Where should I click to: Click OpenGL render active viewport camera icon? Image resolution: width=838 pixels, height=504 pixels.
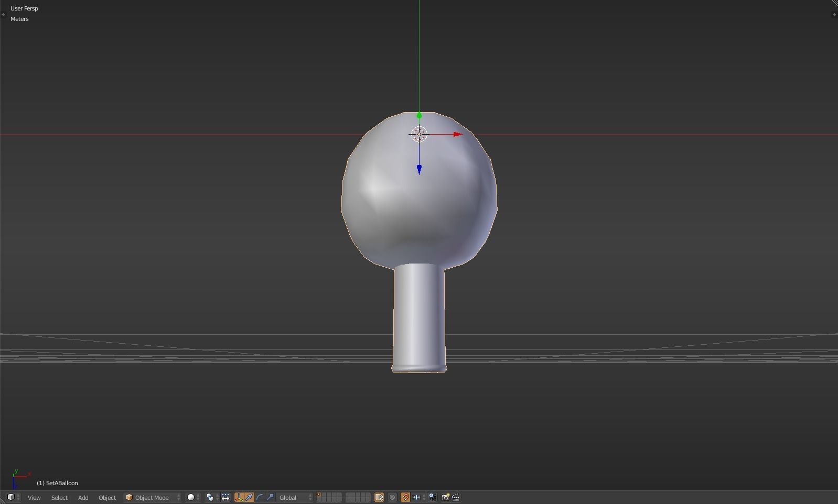pyautogui.click(x=445, y=497)
